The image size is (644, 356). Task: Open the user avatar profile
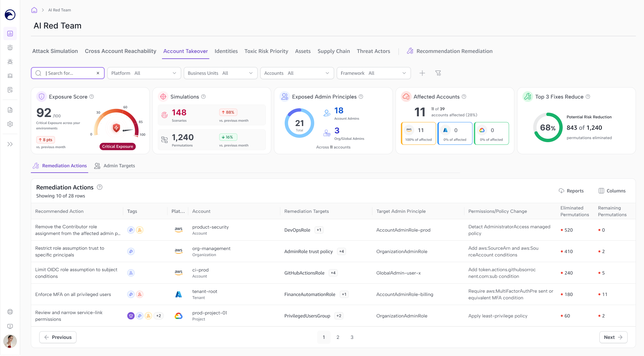pyautogui.click(x=10, y=341)
